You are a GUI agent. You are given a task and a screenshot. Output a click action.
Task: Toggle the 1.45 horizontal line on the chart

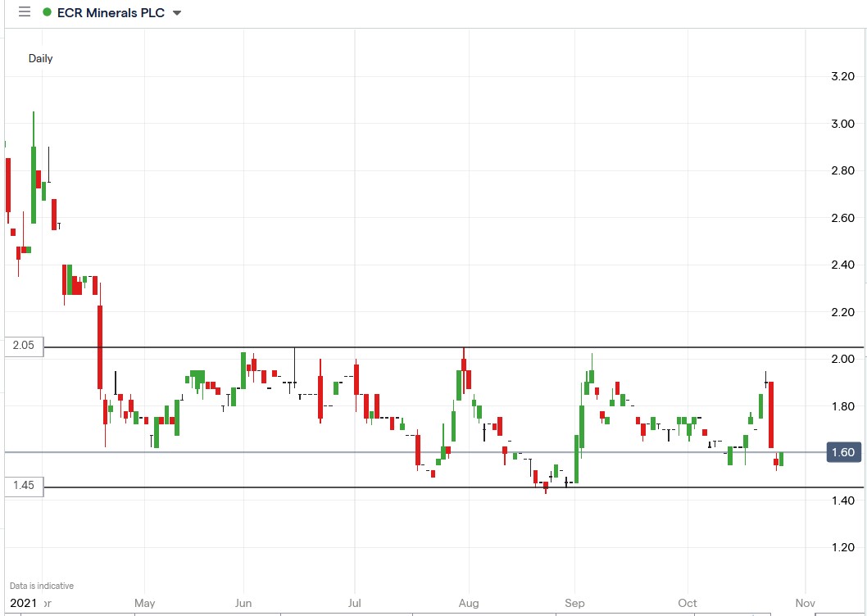pyautogui.click(x=410, y=488)
